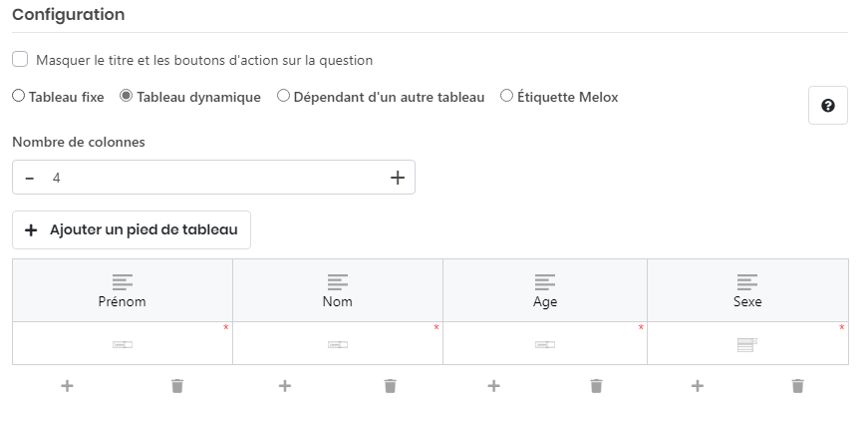Viewport: 868px width, 426px height.
Task: Add element below Nom column with plus
Action: (x=284, y=385)
